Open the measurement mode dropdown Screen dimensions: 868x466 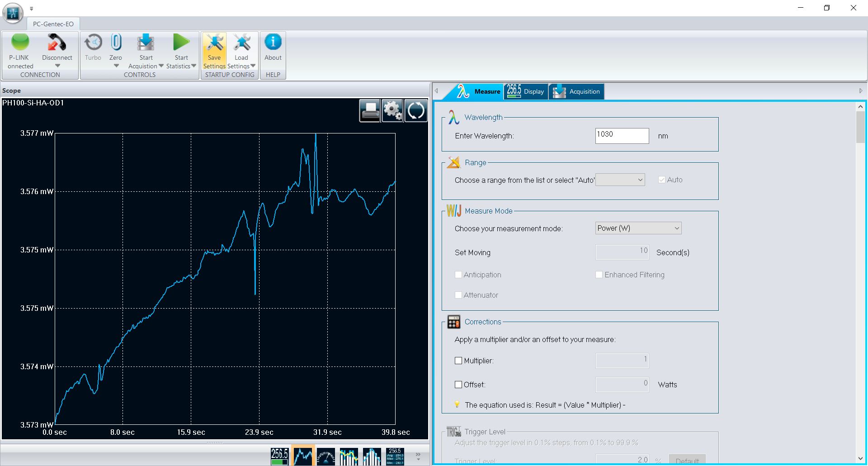point(638,228)
